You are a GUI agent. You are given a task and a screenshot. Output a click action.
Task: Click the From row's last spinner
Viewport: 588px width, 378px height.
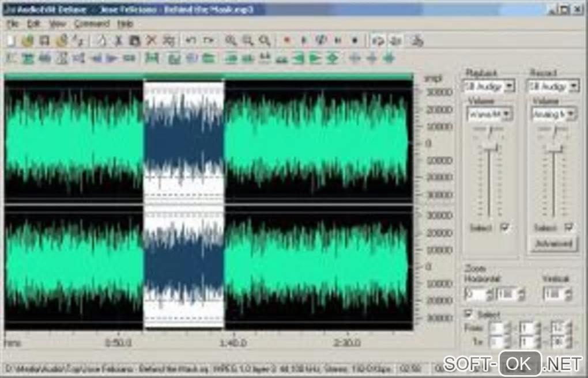tap(569, 328)
